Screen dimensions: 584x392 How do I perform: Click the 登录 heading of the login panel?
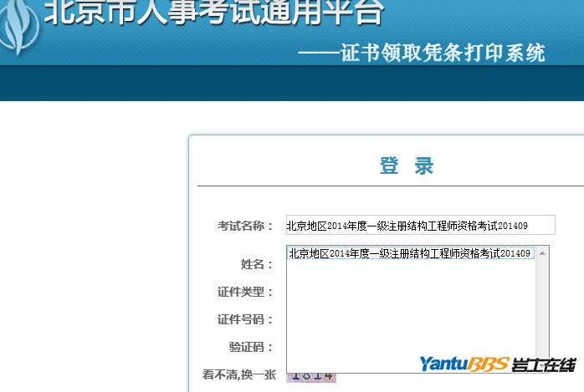(x=407, y=165)
